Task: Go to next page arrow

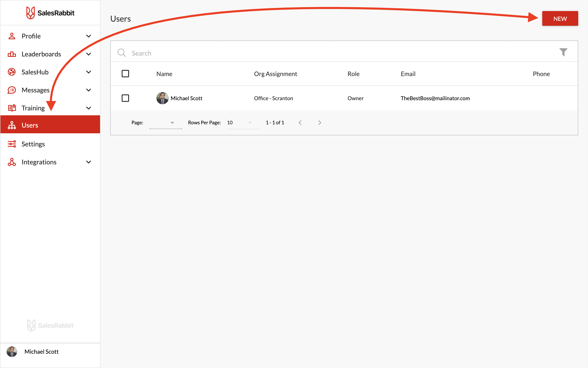Action: (x=320, y=122)
